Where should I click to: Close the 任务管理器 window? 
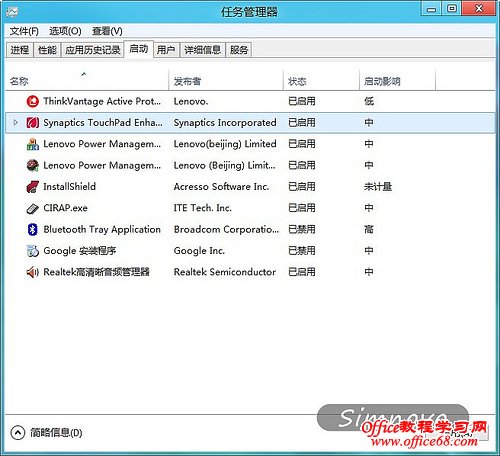coord(479,9)
